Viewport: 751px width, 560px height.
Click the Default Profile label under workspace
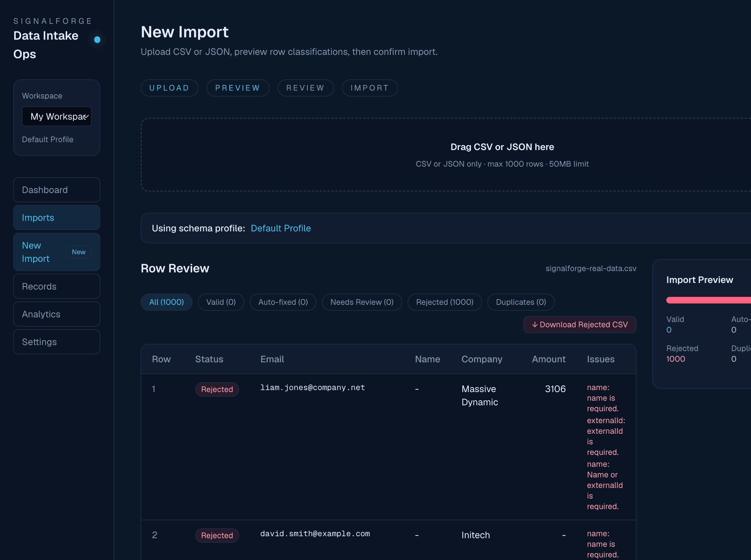click(x=48, y=139)
